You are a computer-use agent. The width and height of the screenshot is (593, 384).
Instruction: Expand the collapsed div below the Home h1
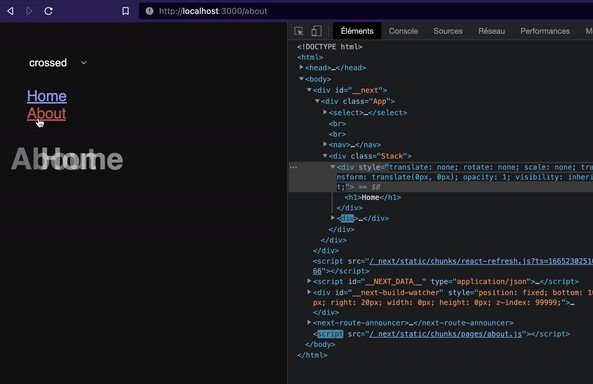tap(333, 218)
